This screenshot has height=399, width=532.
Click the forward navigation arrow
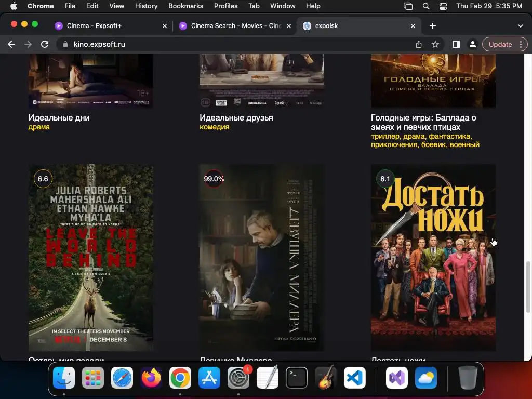click(x=28, y=44)
